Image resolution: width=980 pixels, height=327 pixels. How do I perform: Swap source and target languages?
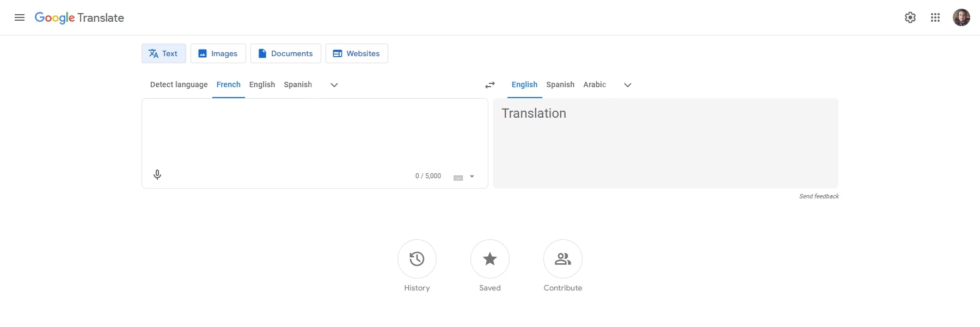[x=489, y=85]
